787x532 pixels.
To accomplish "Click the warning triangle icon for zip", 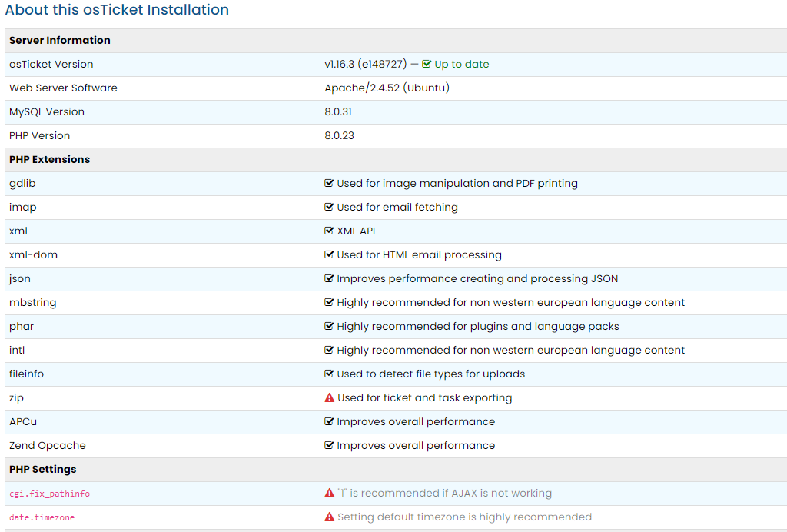I will pos(330,398).
